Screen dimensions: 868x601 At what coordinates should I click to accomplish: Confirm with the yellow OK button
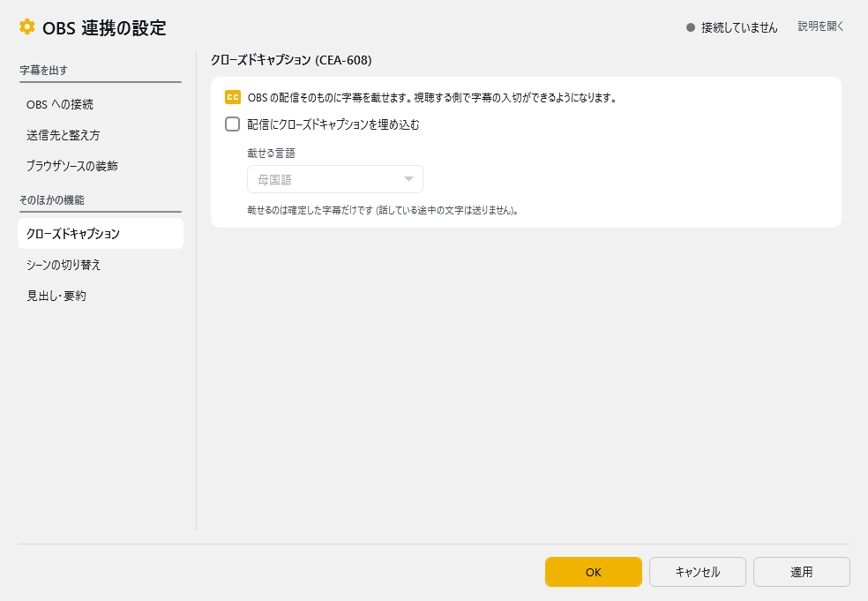pos(594,572)
